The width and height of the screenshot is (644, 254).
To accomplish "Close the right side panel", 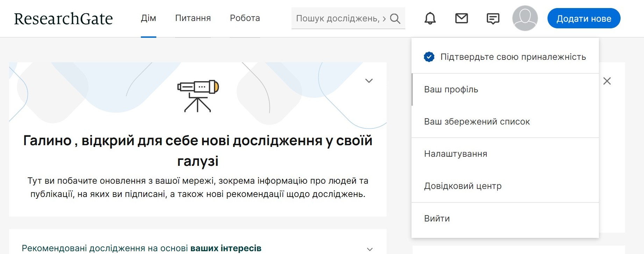I will [x=607, y=81].
